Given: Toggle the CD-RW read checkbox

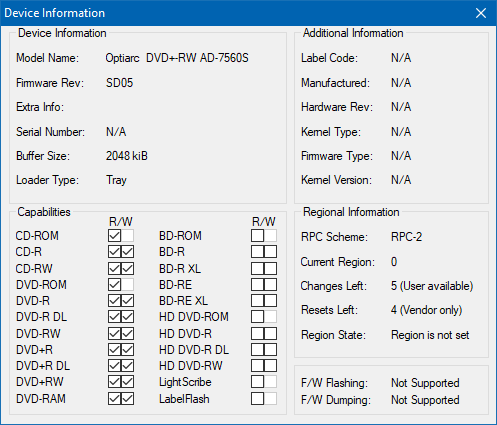Looking at the screenshot, I should pyautogui.click(x=114, y=268).
